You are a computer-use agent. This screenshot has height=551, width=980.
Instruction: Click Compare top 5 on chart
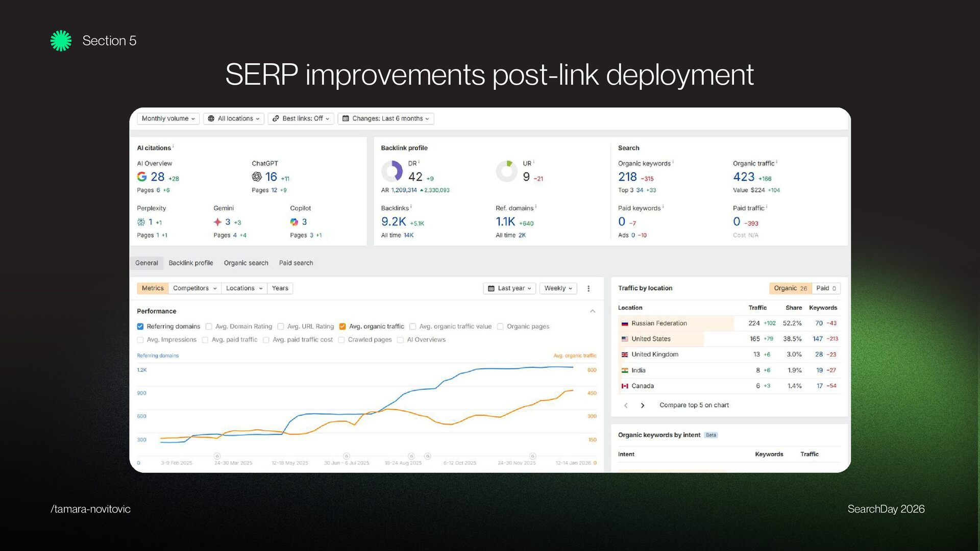pos(694,405)
